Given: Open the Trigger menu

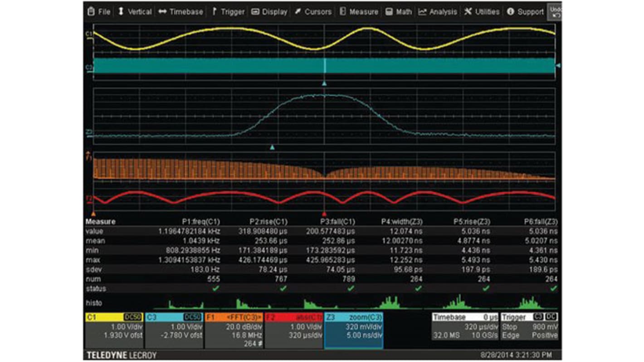Looking at the screenshot, I should point(228,12).
